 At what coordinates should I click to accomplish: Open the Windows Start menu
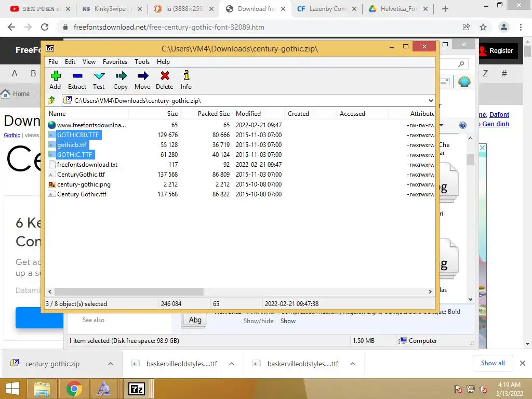(x=12, y=389)
